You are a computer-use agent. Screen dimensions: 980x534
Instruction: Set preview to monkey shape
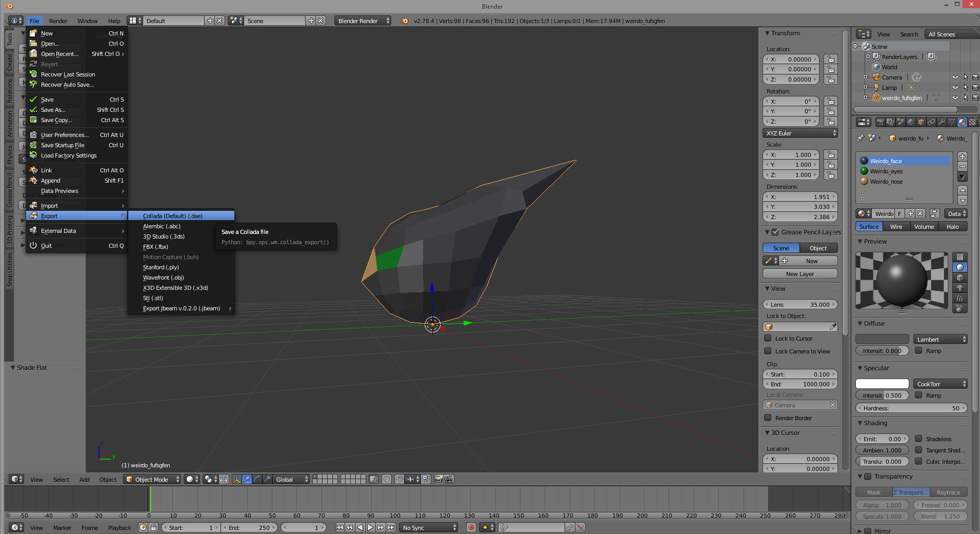point(959,288)
